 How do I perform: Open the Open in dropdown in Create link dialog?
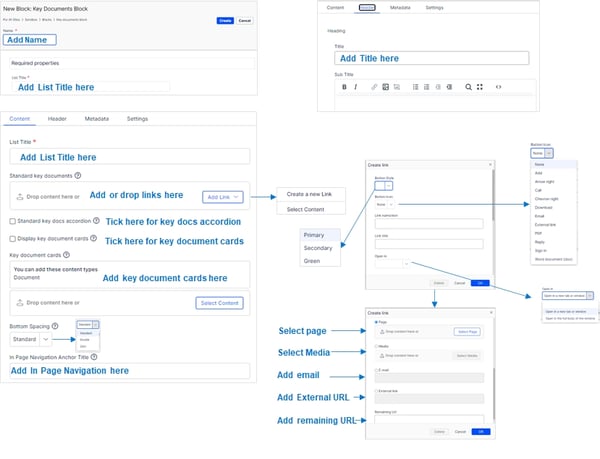click(x=392, y=263)
